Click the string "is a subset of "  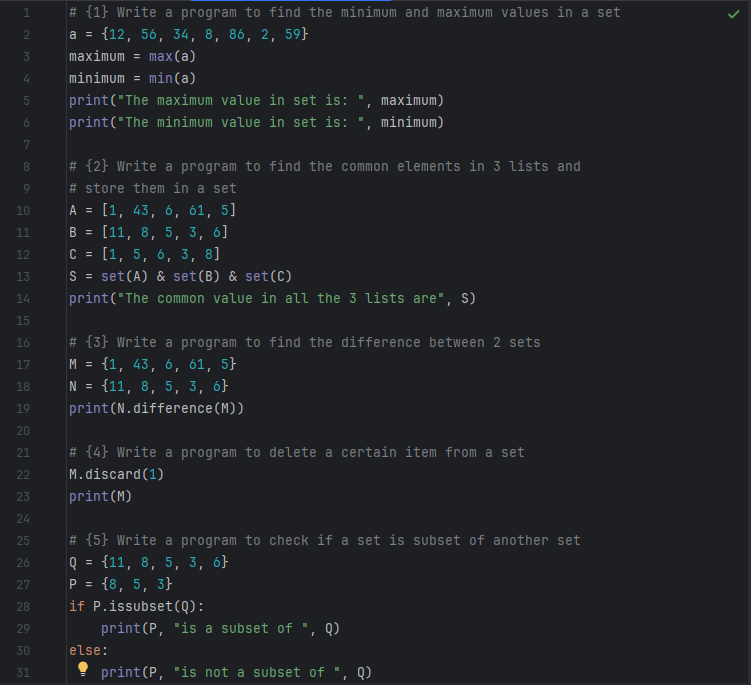pyautogui.click(x=240, y=629)
